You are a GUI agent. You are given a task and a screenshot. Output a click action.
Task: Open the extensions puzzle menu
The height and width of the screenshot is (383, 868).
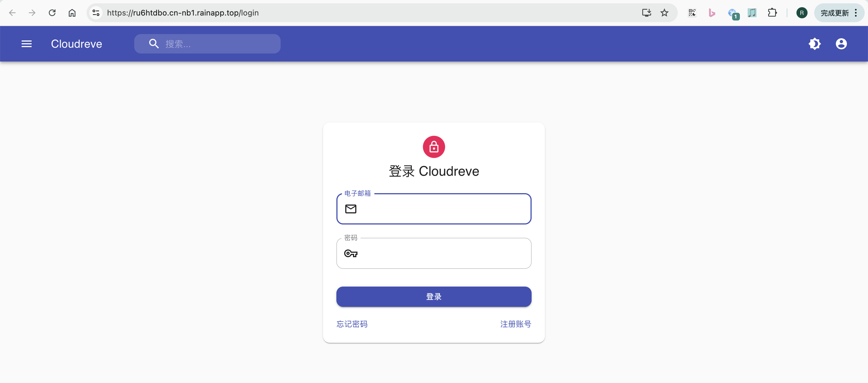(x=772, y=13)
